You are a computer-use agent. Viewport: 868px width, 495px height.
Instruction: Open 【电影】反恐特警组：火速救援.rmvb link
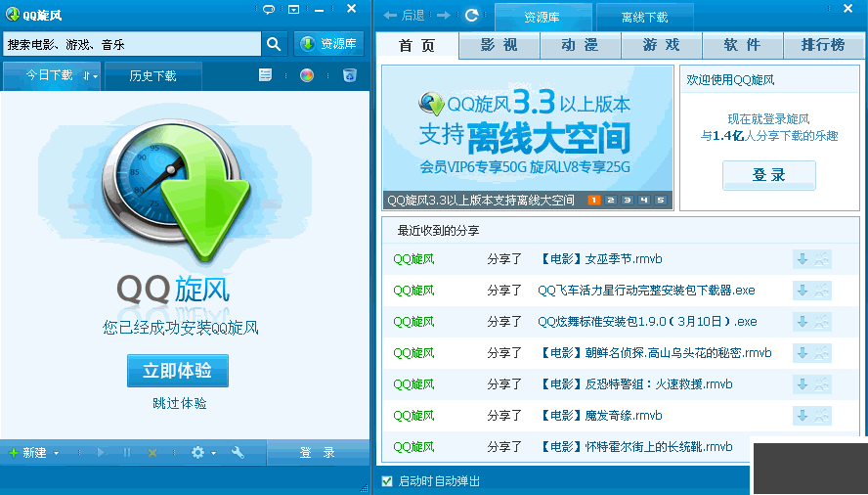(x=635, y=384)
